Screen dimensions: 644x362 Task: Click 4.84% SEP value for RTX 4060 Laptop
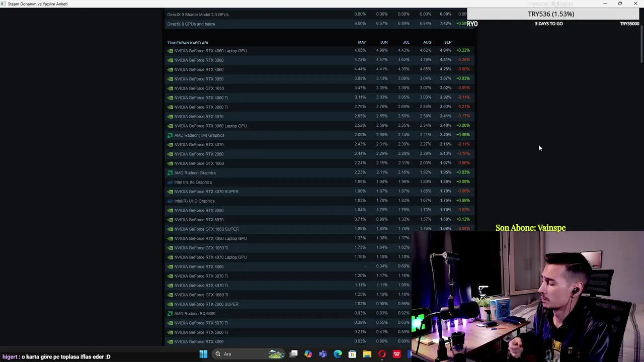click(x=445, y=50)
